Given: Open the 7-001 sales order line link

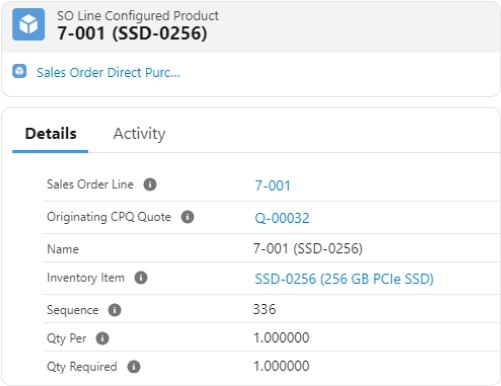Looking at the screenshot, I should [x=273, y=186].
